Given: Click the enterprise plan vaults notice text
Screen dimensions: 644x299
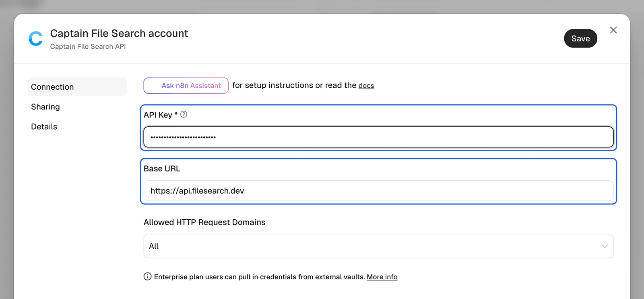Looking at the screenshot, I should (259, 277).
